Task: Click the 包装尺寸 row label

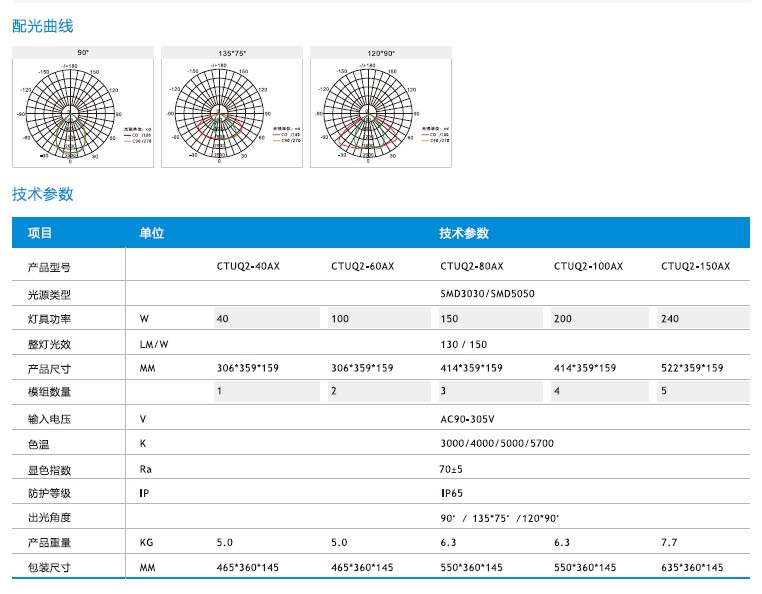Action: (x=49, y=568)
